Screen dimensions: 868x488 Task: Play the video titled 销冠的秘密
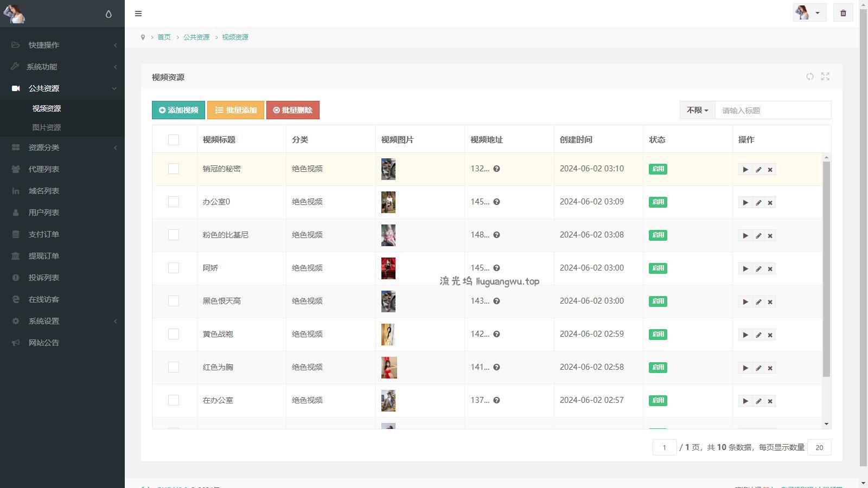pyautogui.click(x=745, y=170)
